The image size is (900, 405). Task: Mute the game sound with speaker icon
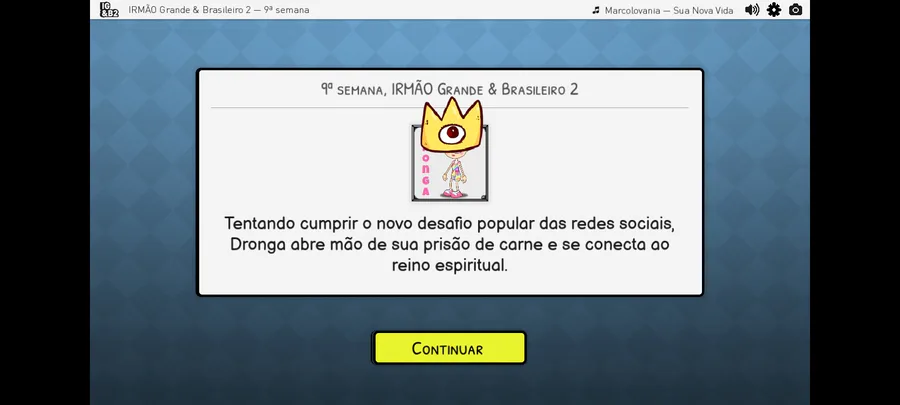point(752,10)
